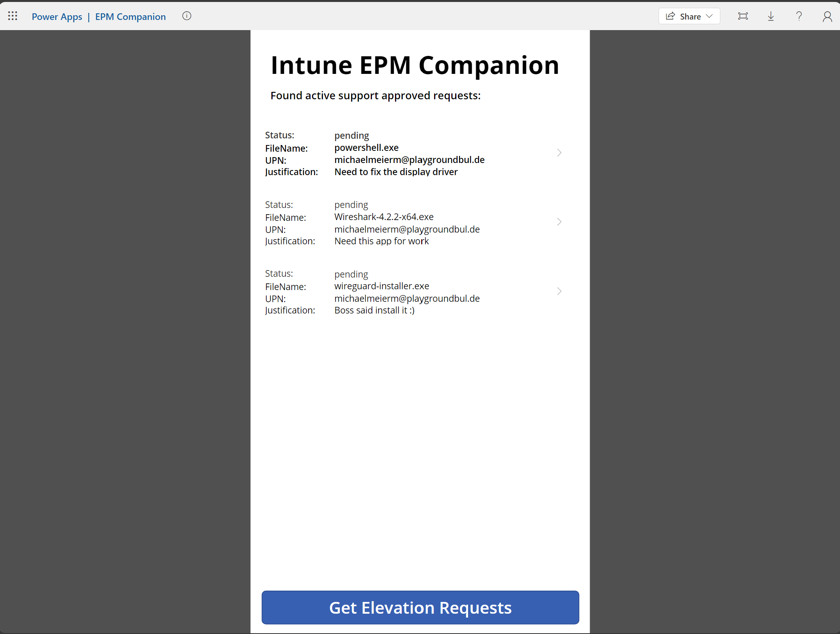Click the UPN email in wireguard-installer request
Image resolution: width=840 pixels, height=634 pixels.
pyautogui.click(x=407, y=299)
